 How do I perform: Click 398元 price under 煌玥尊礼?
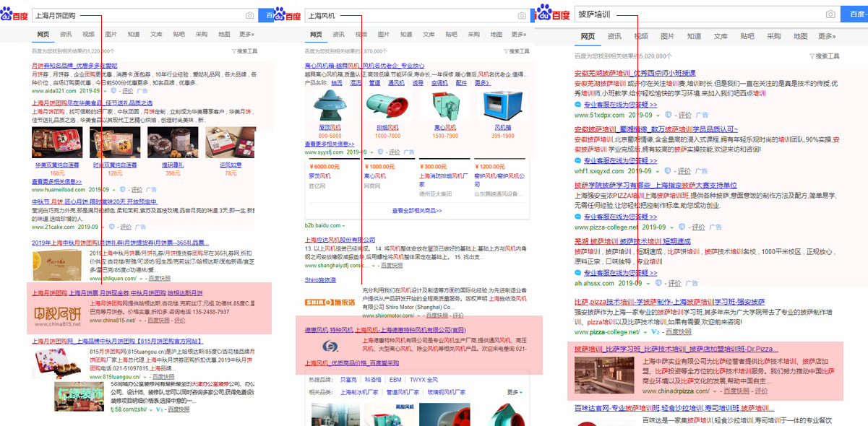[x=173, y=173]
